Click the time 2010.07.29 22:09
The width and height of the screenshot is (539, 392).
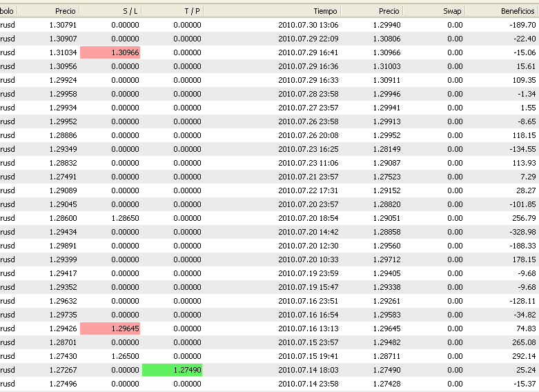[x=308, y=39]
